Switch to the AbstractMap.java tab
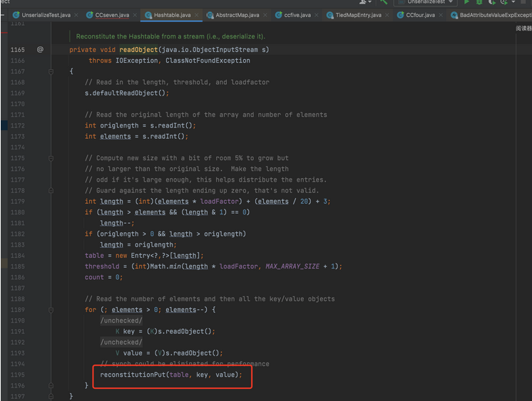The height and width of the screenshot is (401, 532). tap(237, 15)
